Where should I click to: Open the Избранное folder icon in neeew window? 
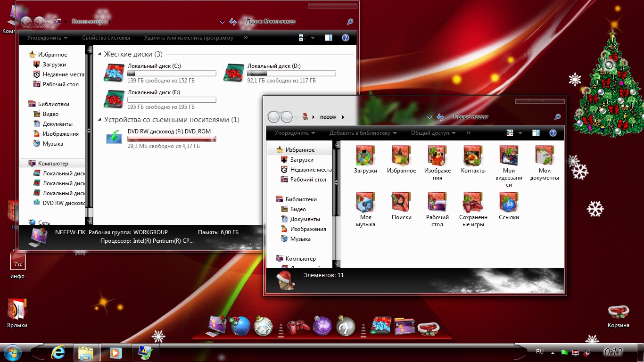click(401, 155)
